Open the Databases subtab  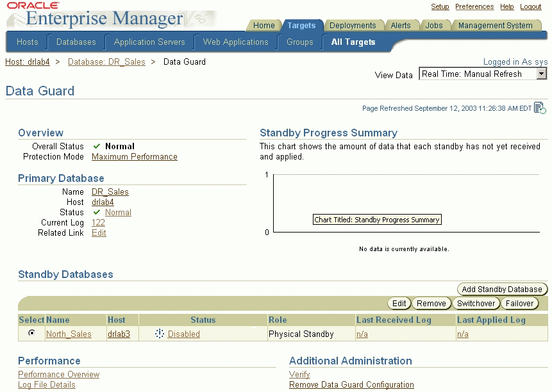[76, 42]
